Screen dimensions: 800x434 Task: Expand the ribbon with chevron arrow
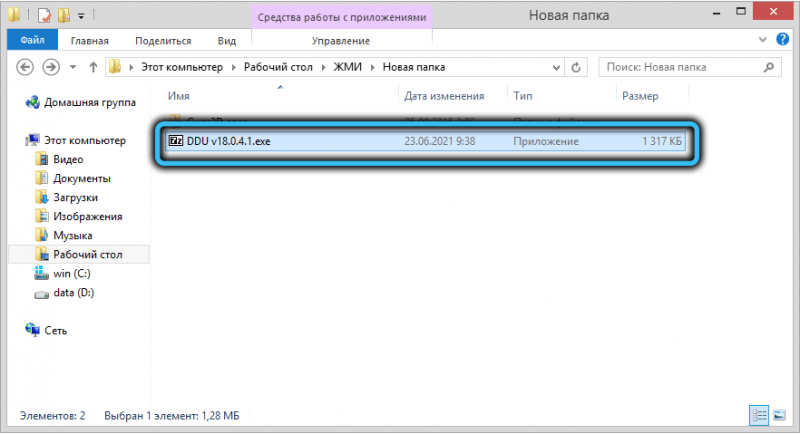[763, 39]
